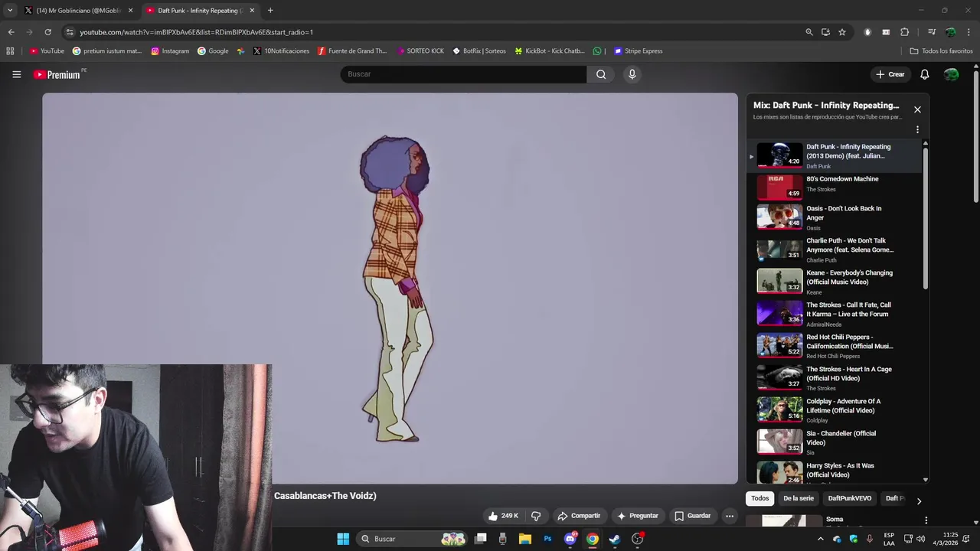980x551 pixels.
Task: Select Sia - Chandelier from playlist
Action: point(835,442)
